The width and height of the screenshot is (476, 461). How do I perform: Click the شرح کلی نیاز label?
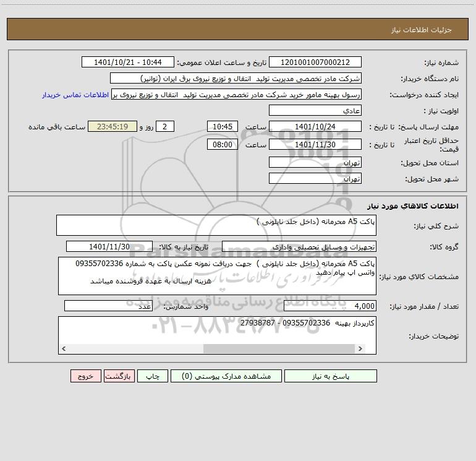(436, 226)
